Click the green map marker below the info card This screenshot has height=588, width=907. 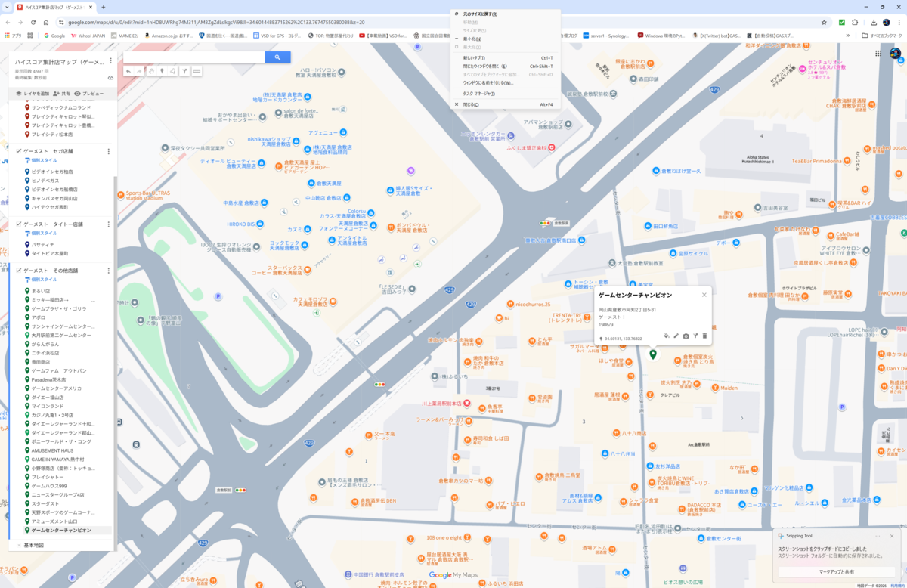pyautogui.click(x=653, y=354)
